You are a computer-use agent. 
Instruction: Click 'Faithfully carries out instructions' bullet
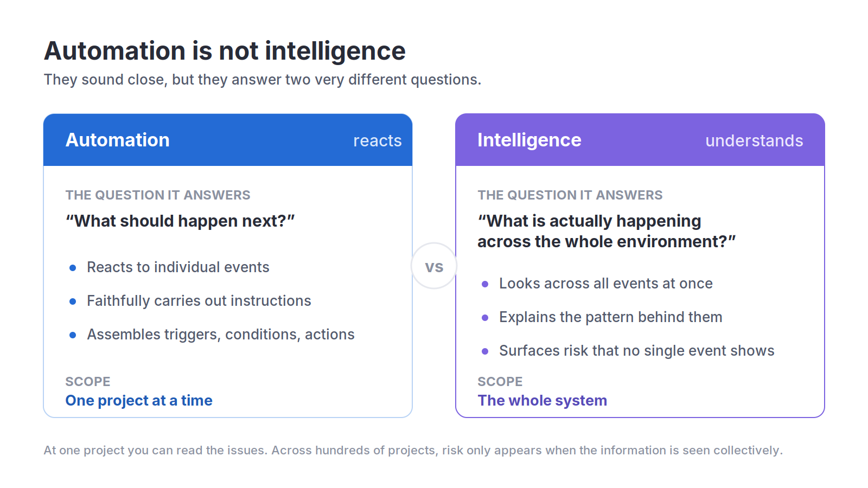(199, 301)
